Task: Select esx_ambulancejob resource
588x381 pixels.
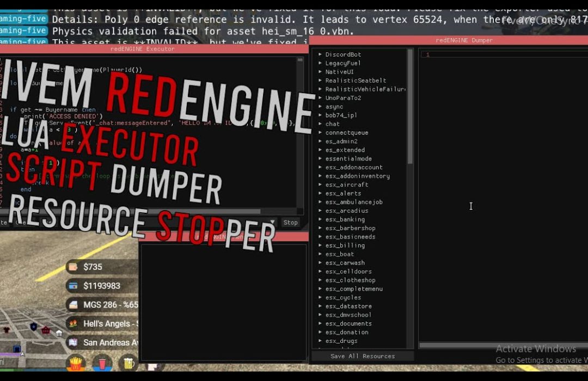Action: 354,202
